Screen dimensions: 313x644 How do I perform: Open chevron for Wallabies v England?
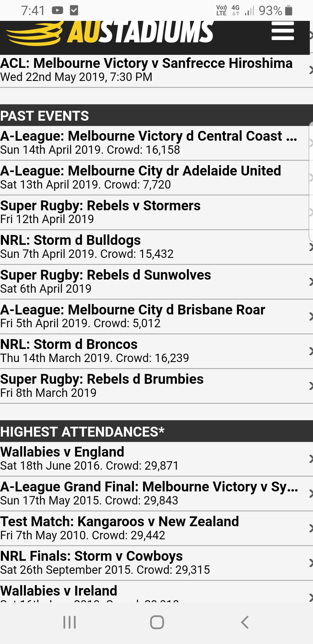(x=311, y=459)
